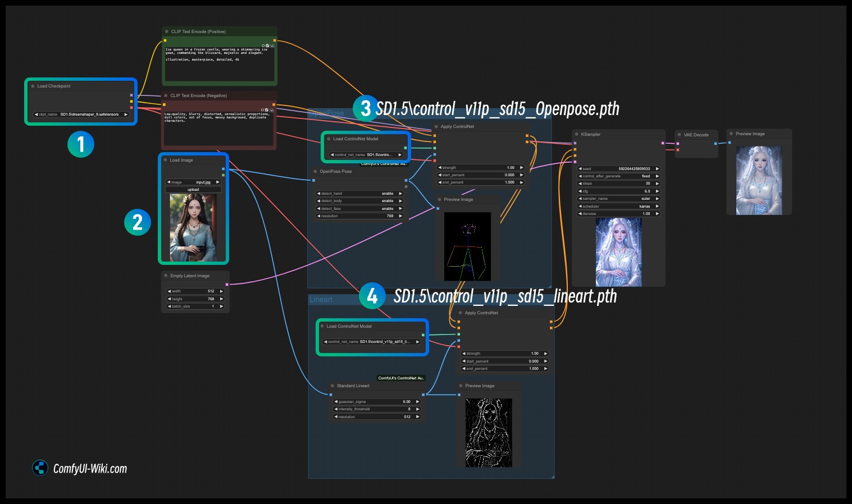Image resolution: width=852 pixels, height=504 pixels.
Task: Click right arrow to increase seed value
Action: [657, 168]
